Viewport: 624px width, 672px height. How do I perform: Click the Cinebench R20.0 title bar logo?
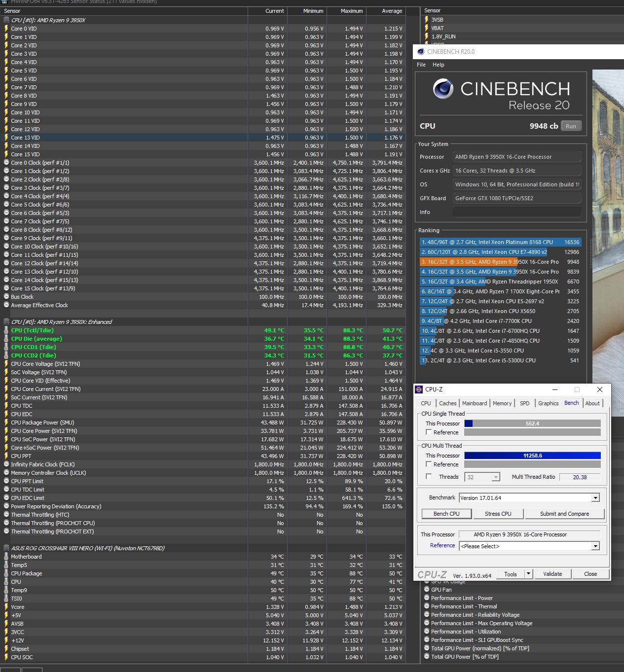pyautogui.click(x=421, y=51)
